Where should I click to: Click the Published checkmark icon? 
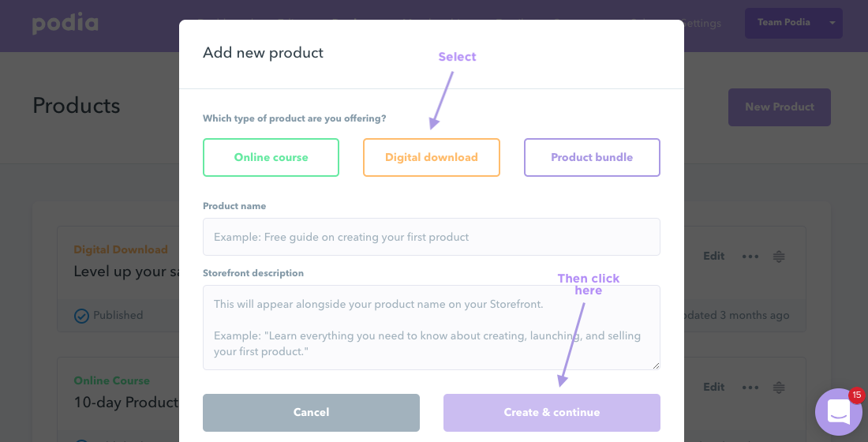coord(81,316)
